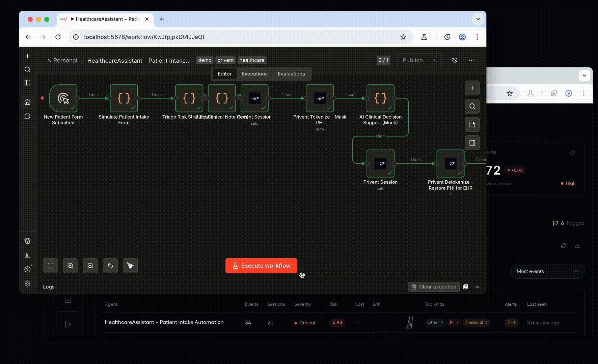Open the workflow history clock icon
598x364 pixels.
click(455, 60)
